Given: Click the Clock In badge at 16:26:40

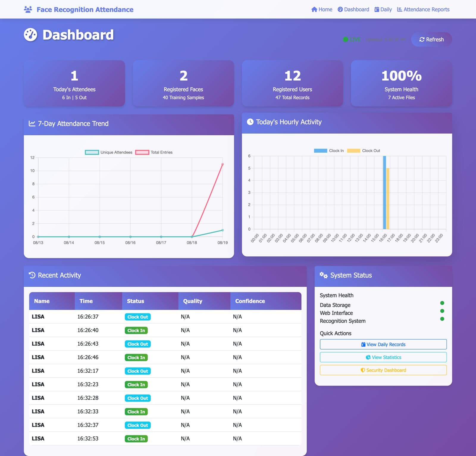Looking at the screenshot, I should pyautogui.click(x=136, y=330).
